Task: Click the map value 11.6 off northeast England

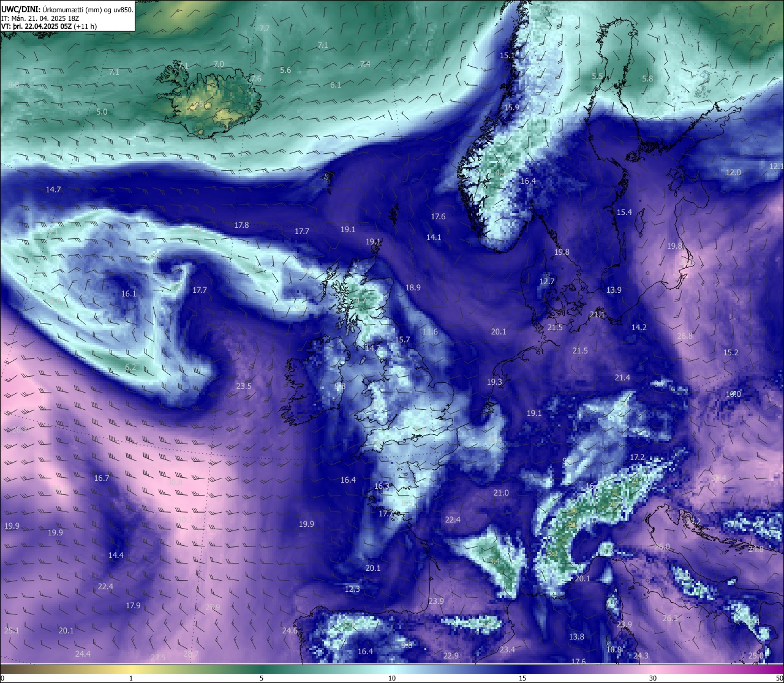Action: tap(430, 331)
